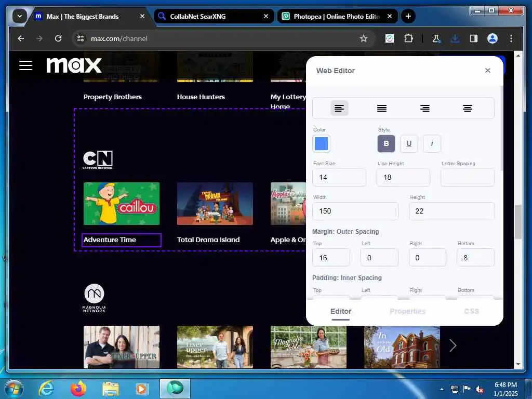Click the margin Top field
This screenshot has height=399, width=532.
(331, 258)
